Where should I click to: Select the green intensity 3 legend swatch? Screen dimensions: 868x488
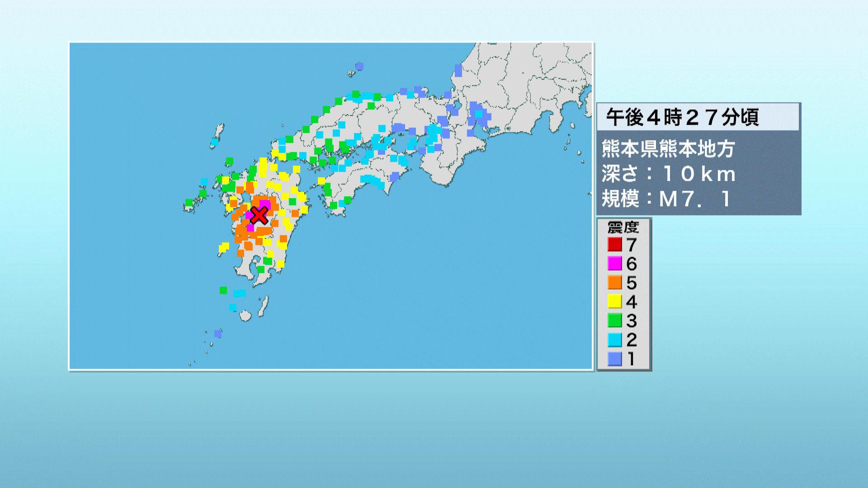615,320
